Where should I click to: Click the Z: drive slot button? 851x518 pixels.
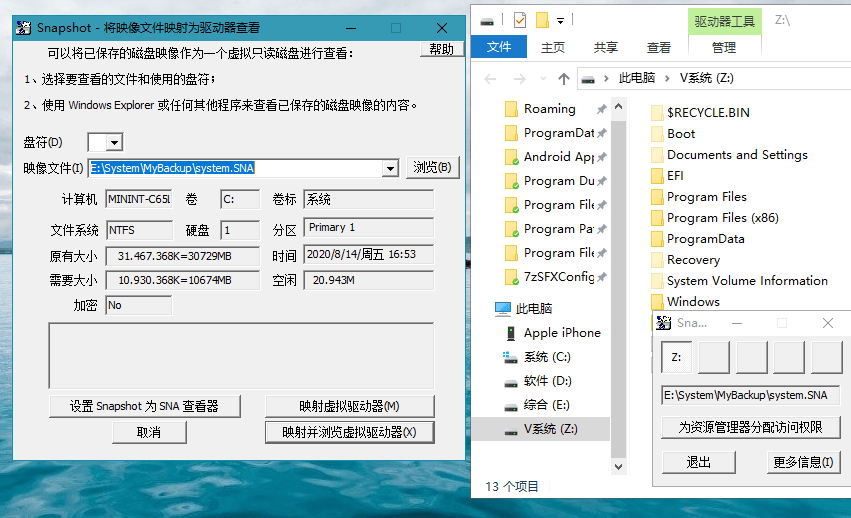coord(676,357)
